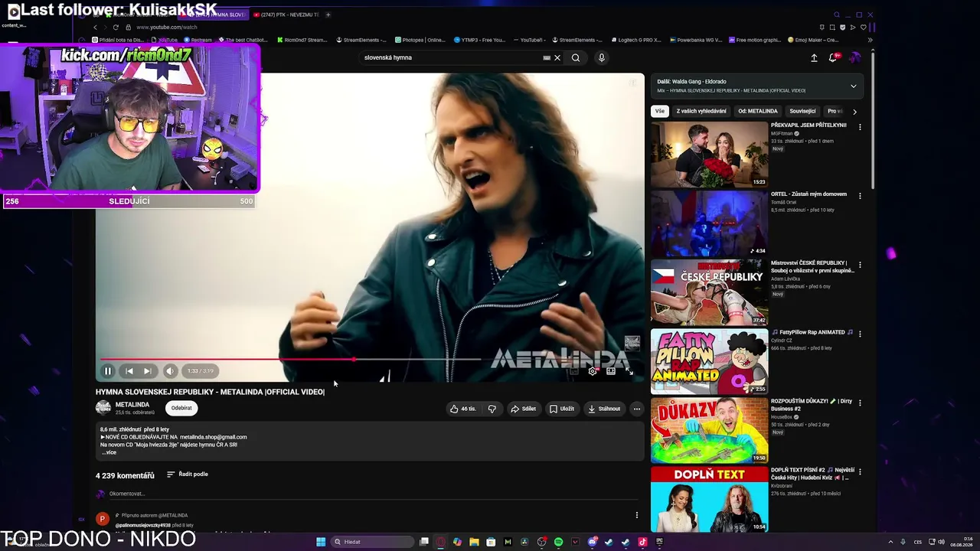The width and height of the screenshot is (980, 551).
Task: Open YouTube notifications bell
Action: click(x=833, y=57)
